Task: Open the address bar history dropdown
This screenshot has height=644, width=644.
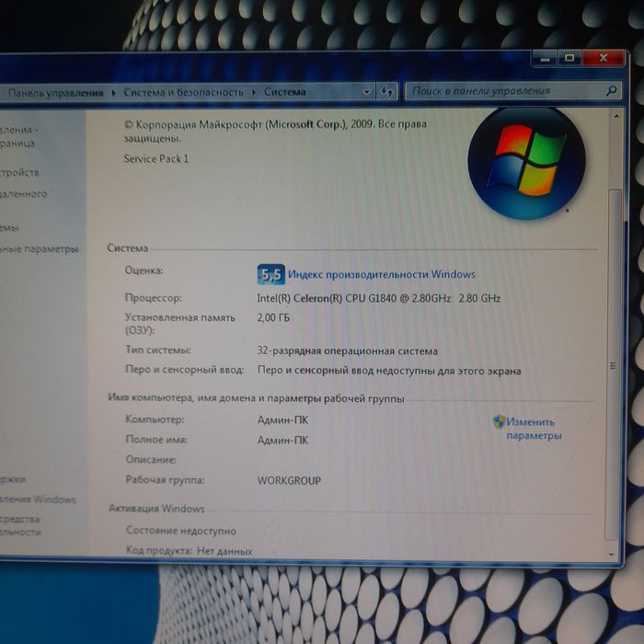Action: point(366,92)
